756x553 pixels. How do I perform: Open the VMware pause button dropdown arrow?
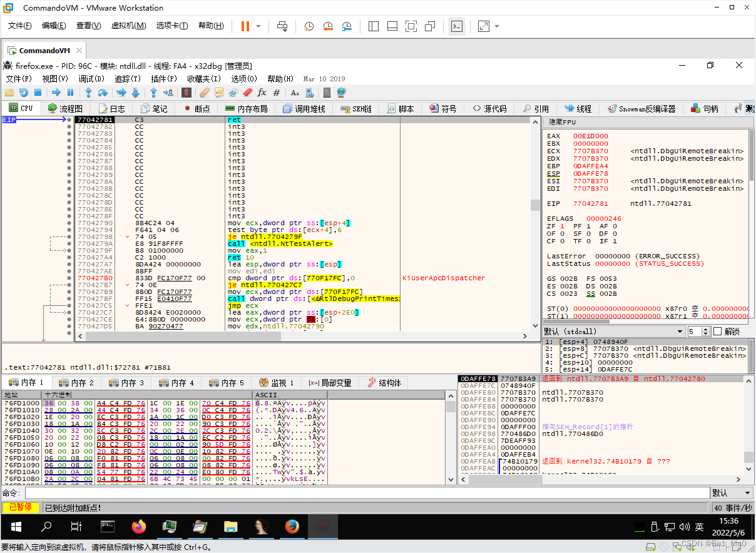pyautogui.click(x=258, y=26)
